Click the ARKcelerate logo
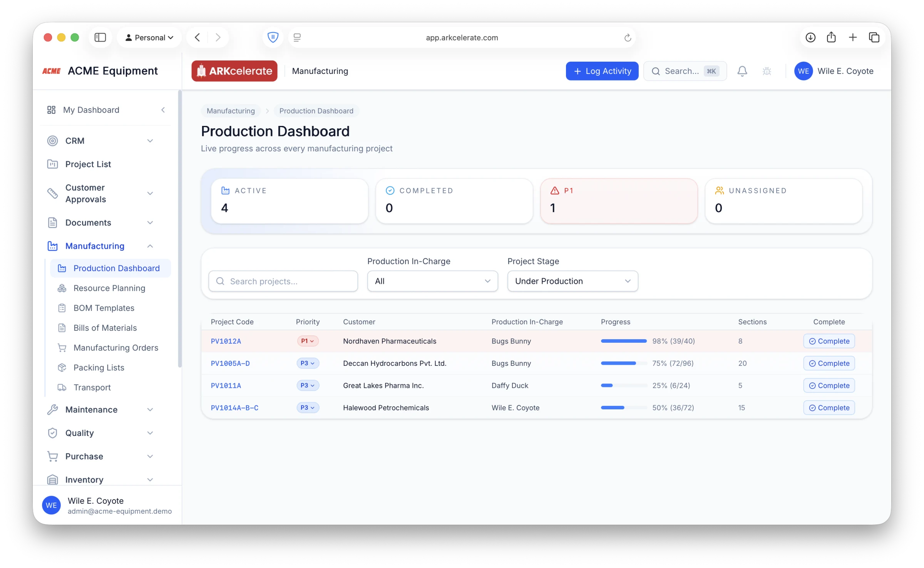 [x=234, y=71]
